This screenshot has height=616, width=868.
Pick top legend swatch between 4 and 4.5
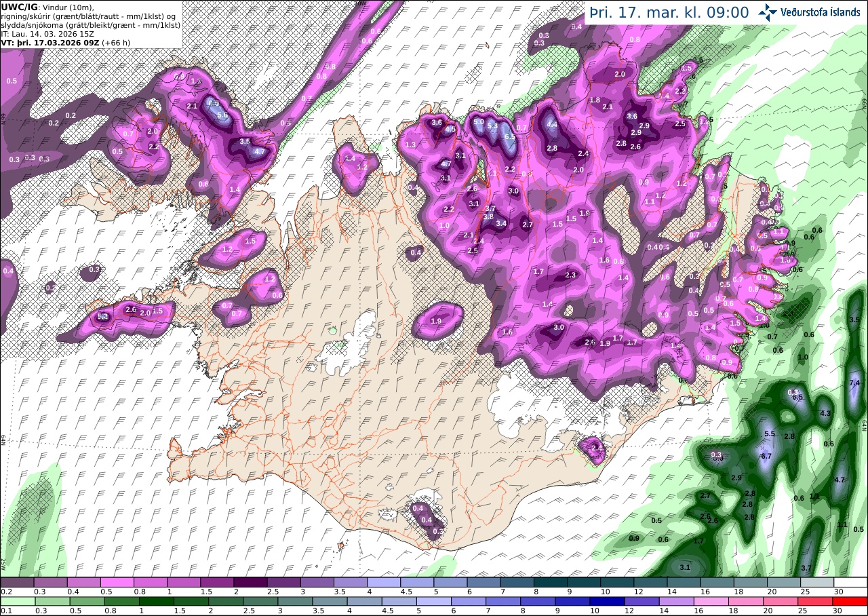(x=384, y=582)
